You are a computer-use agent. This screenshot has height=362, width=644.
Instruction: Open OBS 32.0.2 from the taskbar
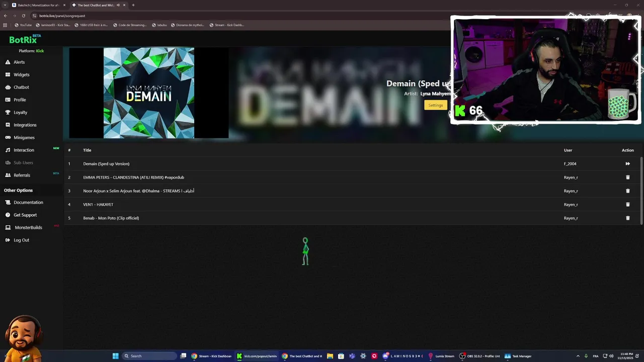pos(479,356)
